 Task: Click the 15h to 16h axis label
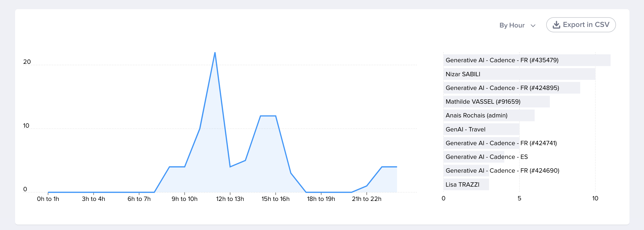tap(275, 199)
